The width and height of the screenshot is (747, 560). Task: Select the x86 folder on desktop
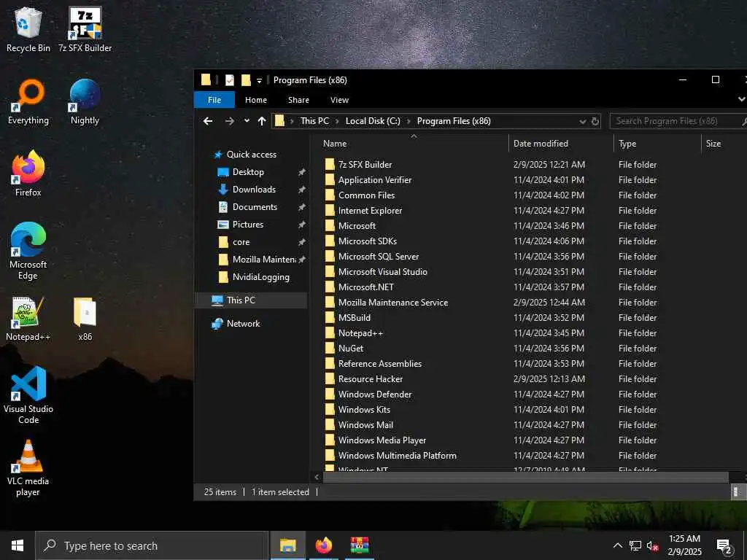point(85,319)
